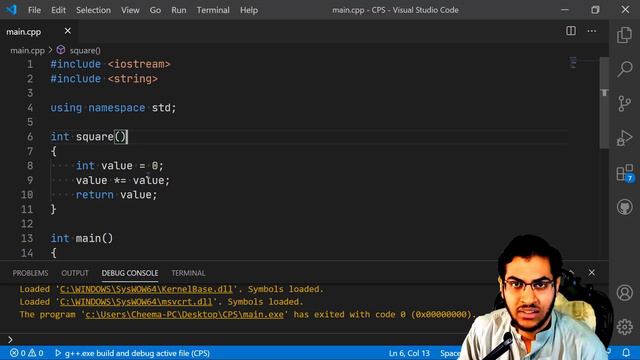Click the 'int main()' line
640x360 pixels.
tap(82, 238)
